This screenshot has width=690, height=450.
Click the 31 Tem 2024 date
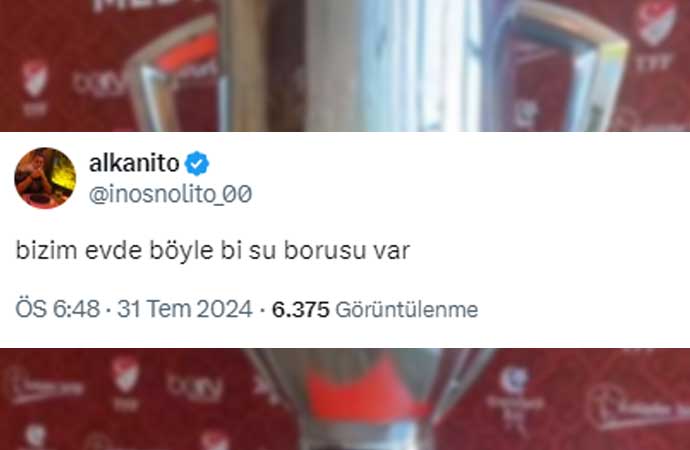click(185, 309)
